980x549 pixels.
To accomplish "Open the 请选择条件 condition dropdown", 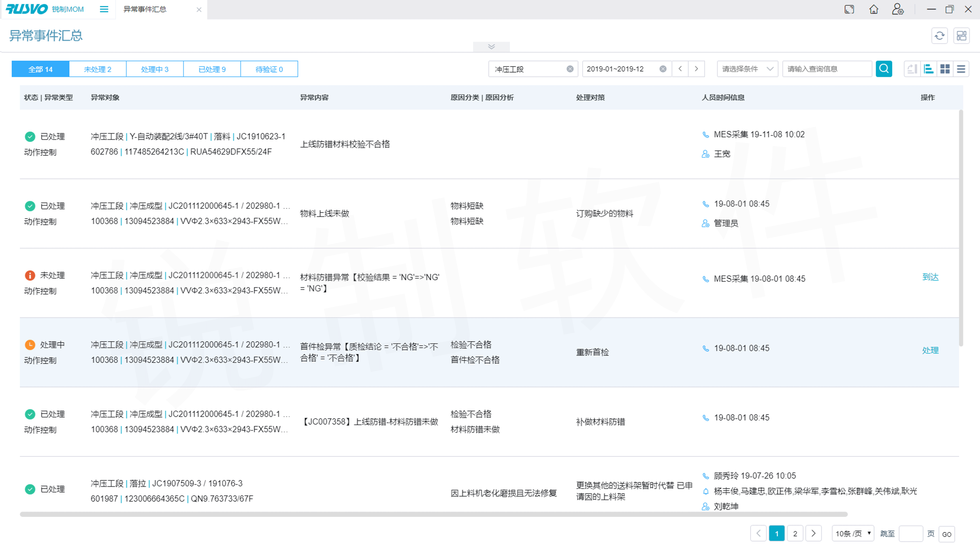I will pos(747,69).
